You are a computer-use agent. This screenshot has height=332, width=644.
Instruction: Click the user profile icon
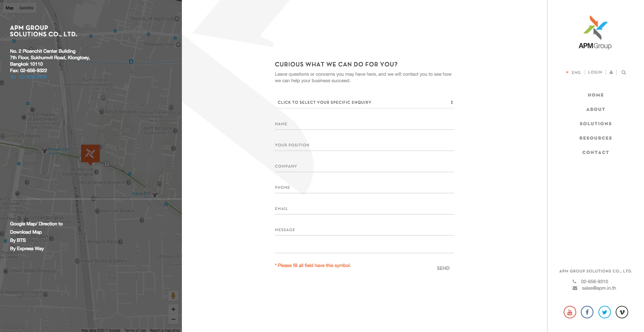click(x=611, y=72)
